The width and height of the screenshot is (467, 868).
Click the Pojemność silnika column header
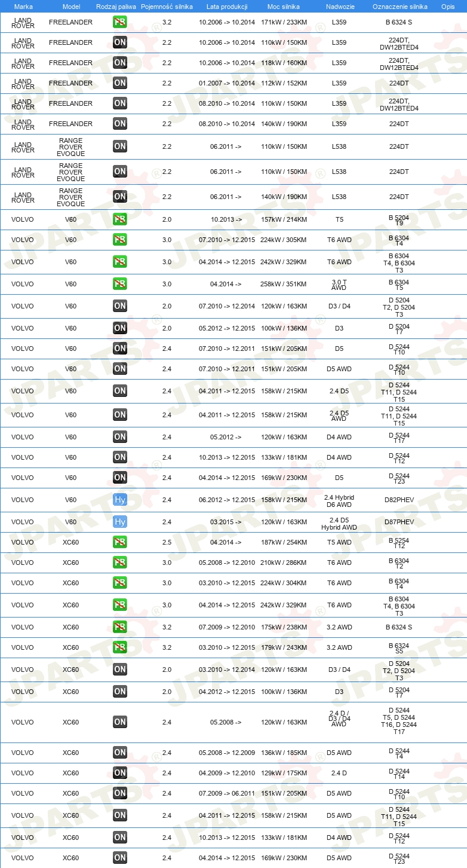[167, 6]
